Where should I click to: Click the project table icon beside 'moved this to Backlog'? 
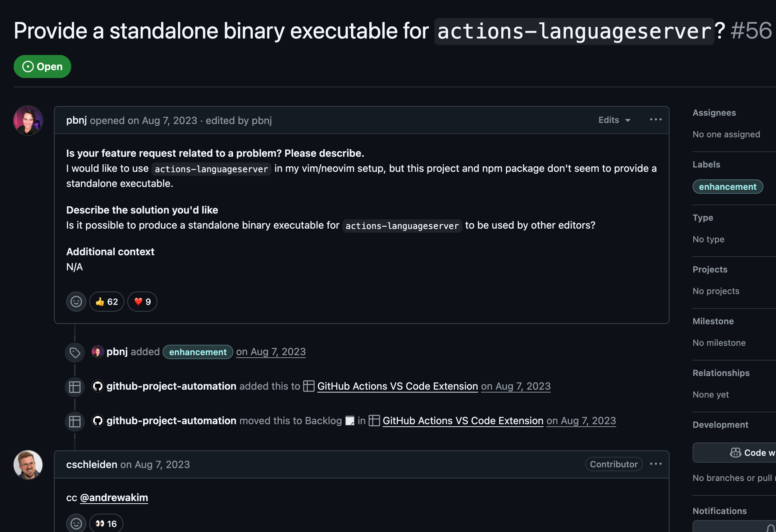pos(75,421)
